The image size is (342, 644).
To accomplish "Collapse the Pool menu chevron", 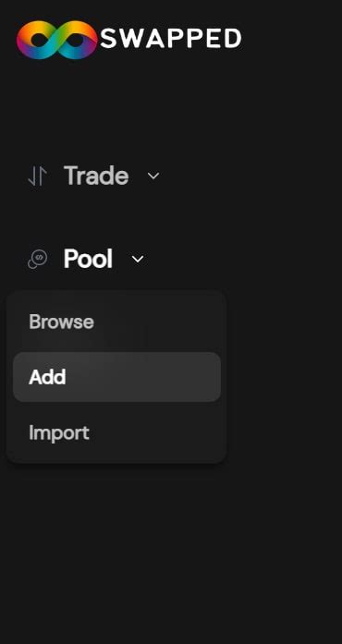I will (x=138, y=259).
